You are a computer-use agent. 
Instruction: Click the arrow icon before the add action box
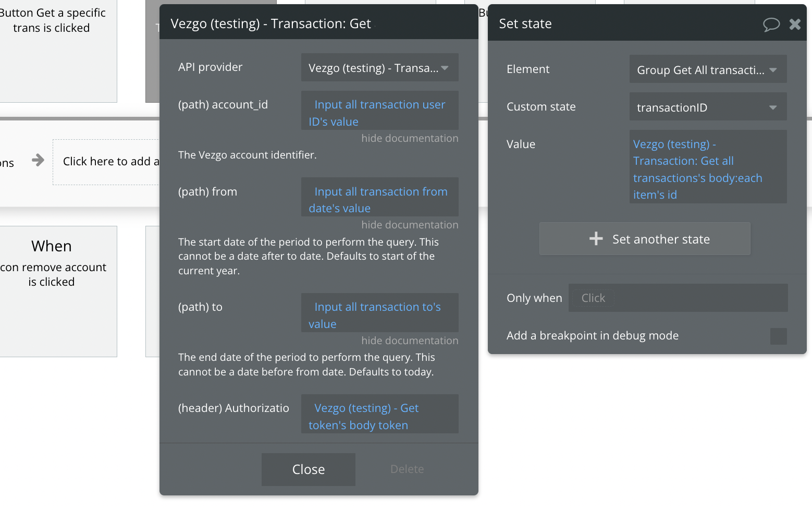pyautogui.click(x=38, y=160)
